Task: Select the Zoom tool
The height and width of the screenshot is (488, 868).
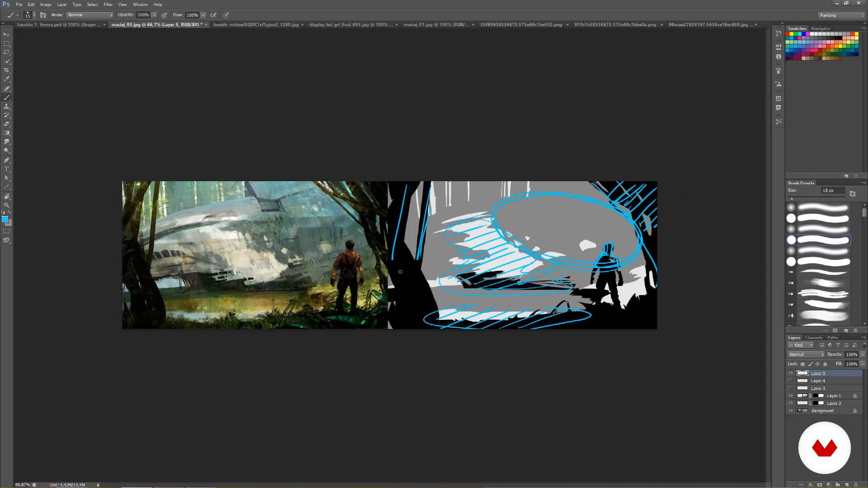Action: tap(6, 205)
